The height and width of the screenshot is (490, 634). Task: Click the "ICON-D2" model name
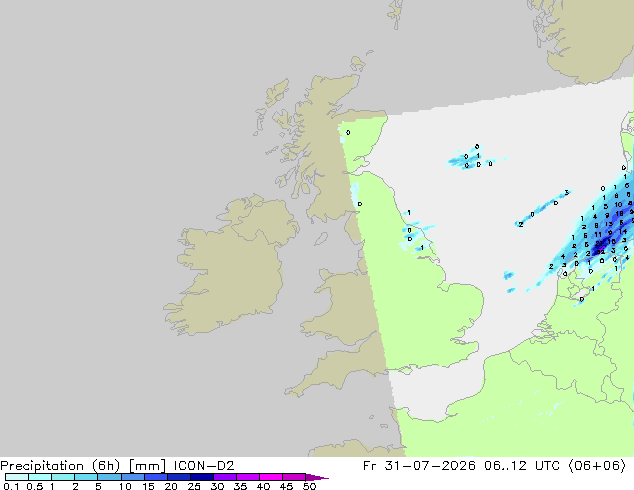pos(204,466)
